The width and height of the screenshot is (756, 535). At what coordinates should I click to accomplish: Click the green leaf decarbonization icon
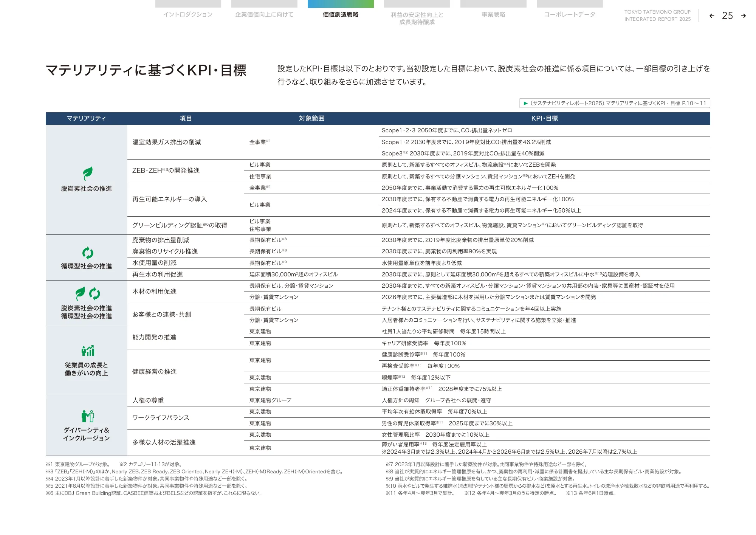point(88,174)
